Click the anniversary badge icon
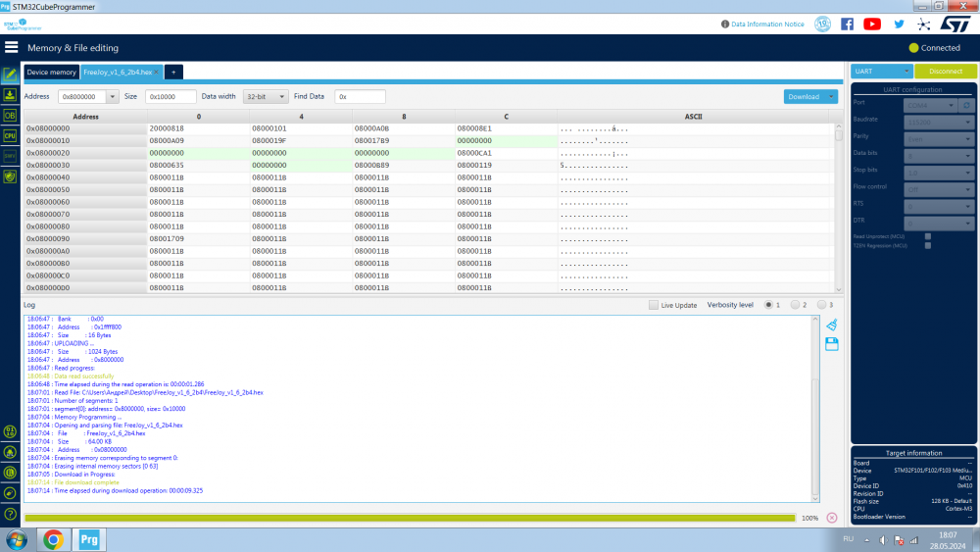Image resolution: width=980 pixels, height=552 pixels. pyautogui.click(x=822, y=24)
